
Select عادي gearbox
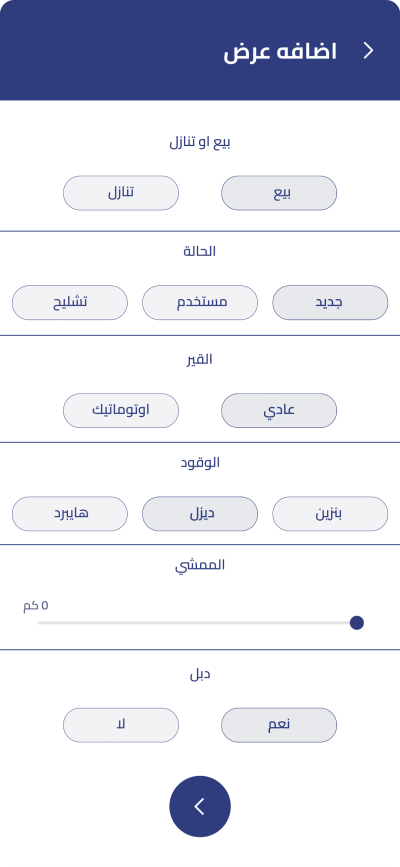[x=279, y=410]
